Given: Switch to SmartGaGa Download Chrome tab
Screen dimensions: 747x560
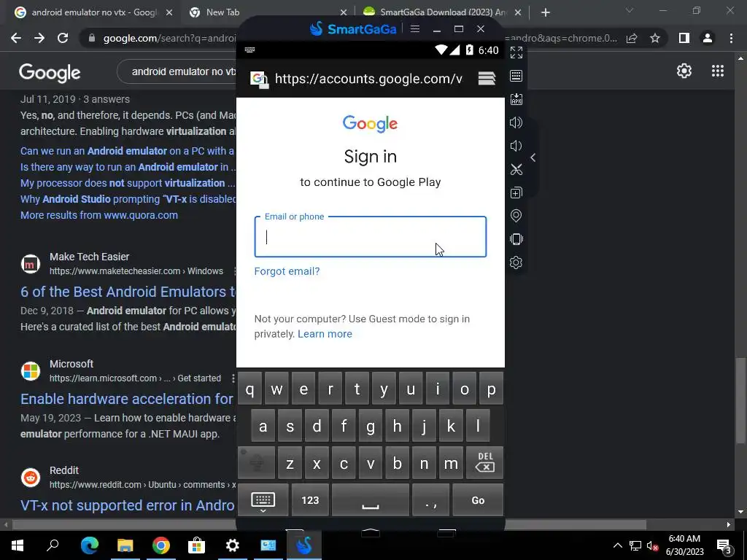Looking at the screenshot, I should 443,12.
